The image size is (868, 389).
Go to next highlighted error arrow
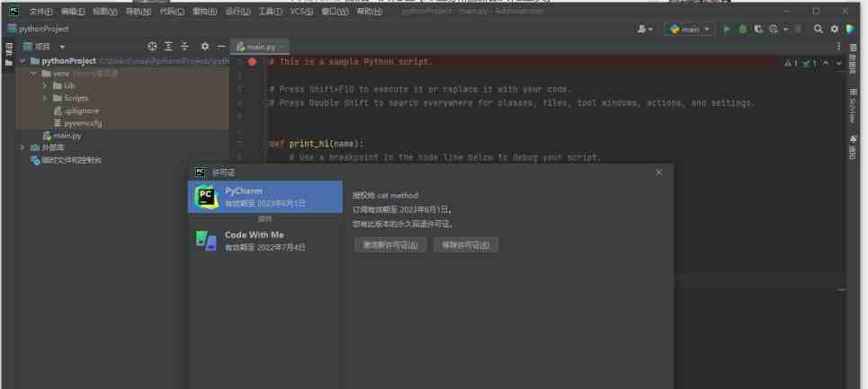click(838, 64)
